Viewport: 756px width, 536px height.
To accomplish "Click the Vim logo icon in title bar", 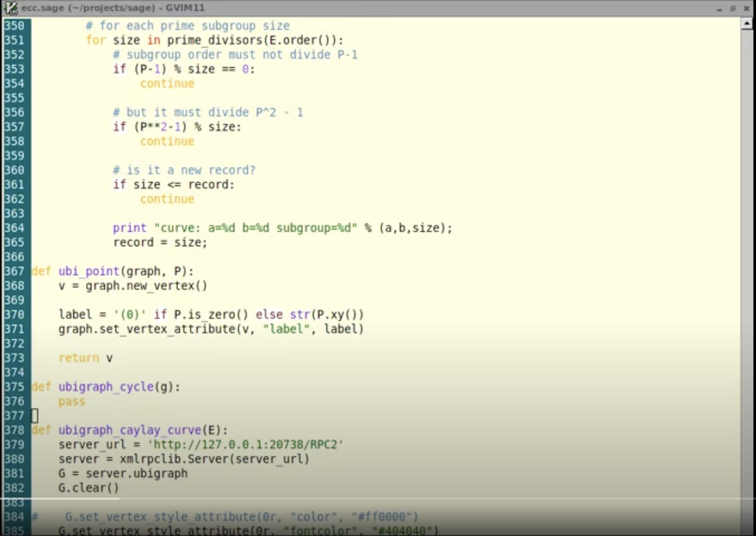I will [x=11, y=7].
